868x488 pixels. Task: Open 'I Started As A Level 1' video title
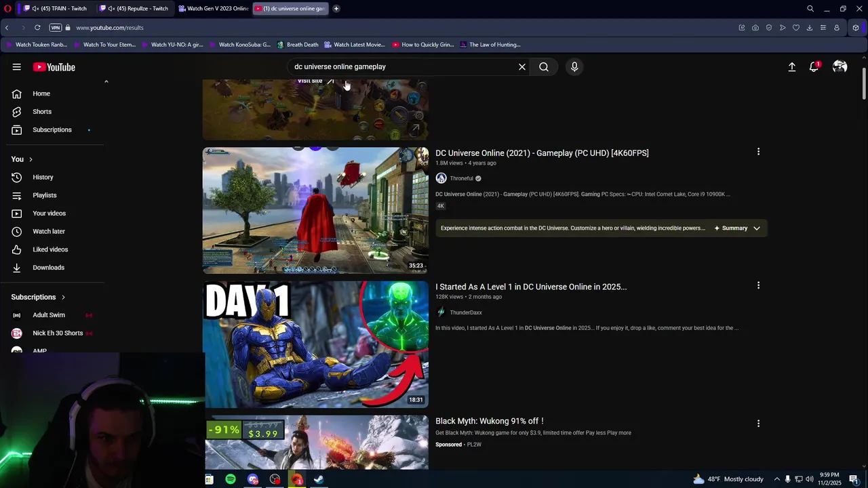pyautogui.click(x=531, y=287)
